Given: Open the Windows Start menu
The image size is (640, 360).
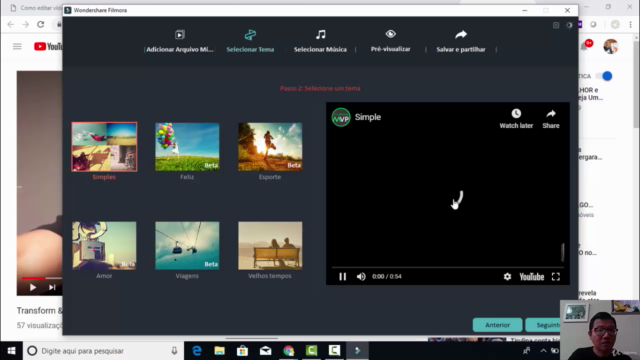Looking at the screenshot, I should coord(11,351).
